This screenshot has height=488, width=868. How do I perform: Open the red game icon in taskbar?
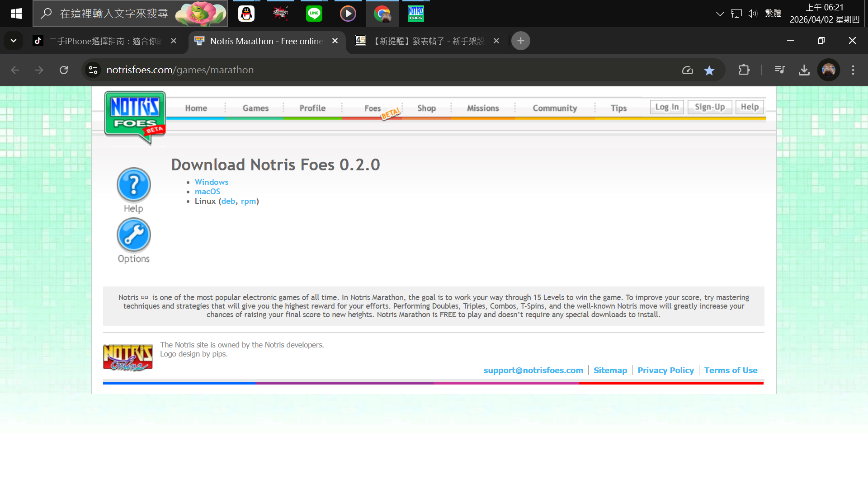(280, 14)
